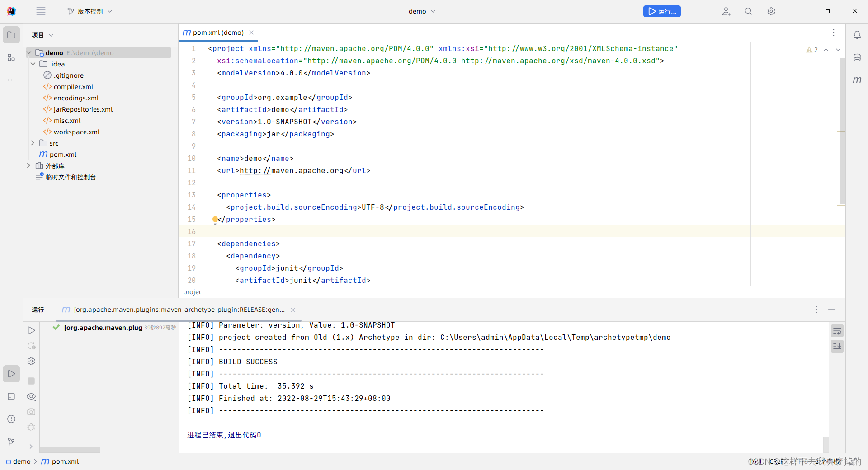This screenshot has width=868, height=470.
Task: Open the main hamburger menu
Action: (x=41, y=11)
